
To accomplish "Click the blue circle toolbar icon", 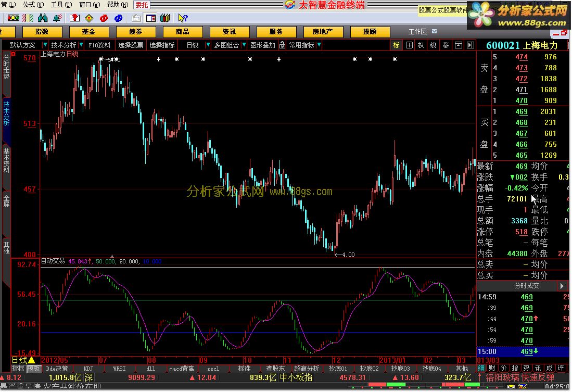I will click(x=119, y=18).
